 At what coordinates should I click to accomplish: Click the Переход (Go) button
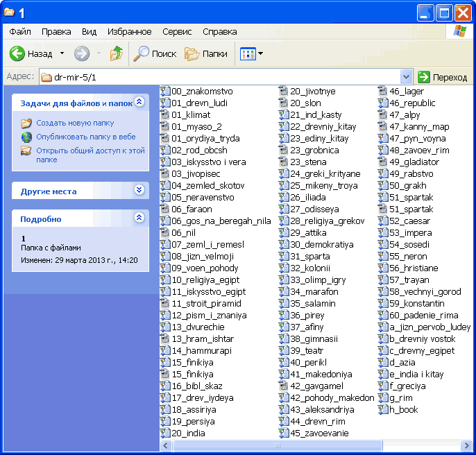(x=443, y=77)
